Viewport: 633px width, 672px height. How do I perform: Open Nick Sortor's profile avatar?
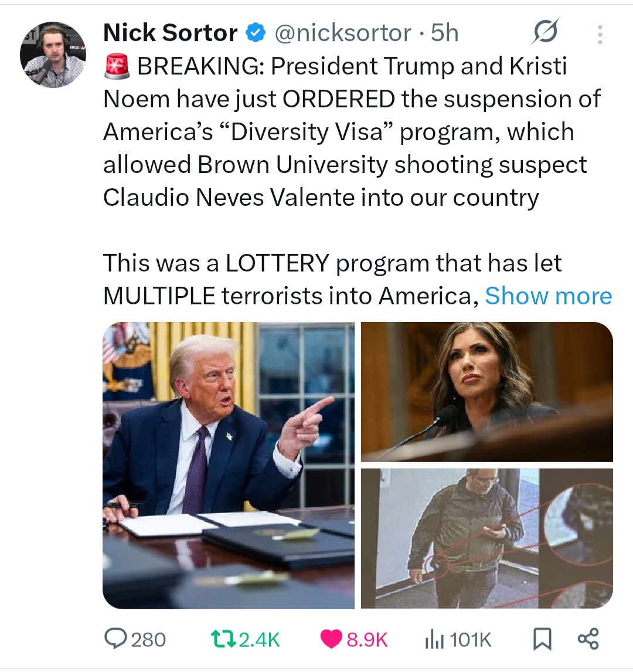[53, 55]
